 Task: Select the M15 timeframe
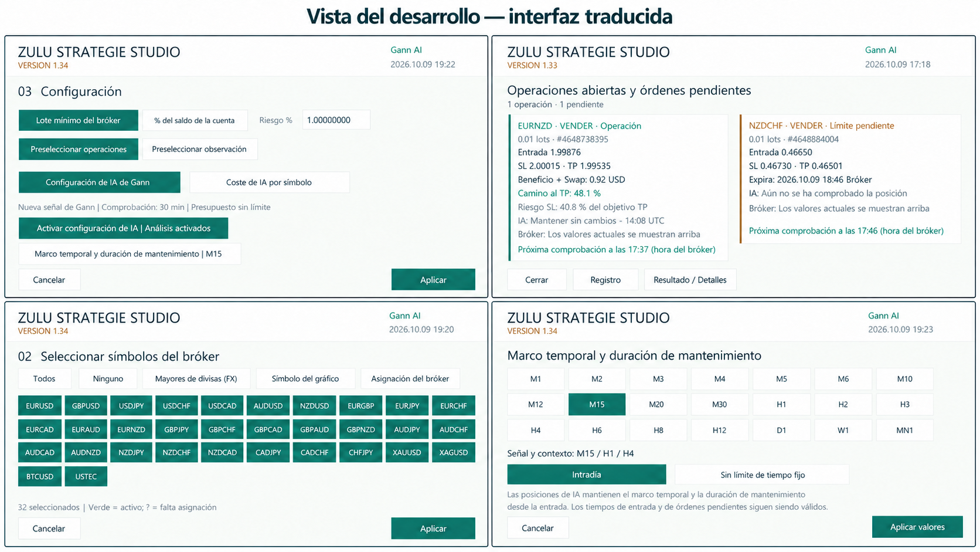597,405
